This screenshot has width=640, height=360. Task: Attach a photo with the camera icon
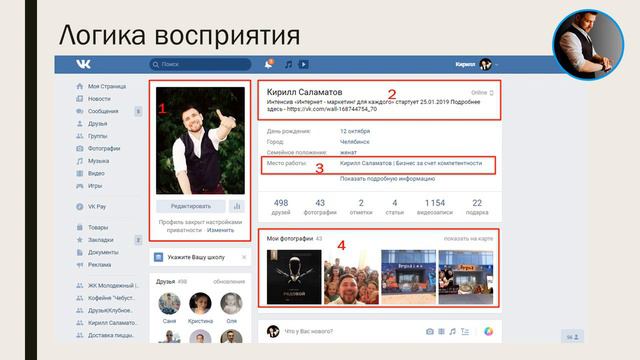(430, 331)
